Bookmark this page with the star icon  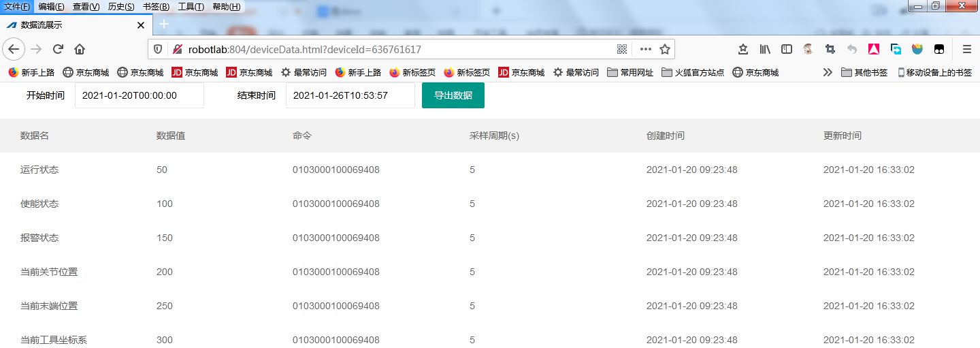click(665, 49)
